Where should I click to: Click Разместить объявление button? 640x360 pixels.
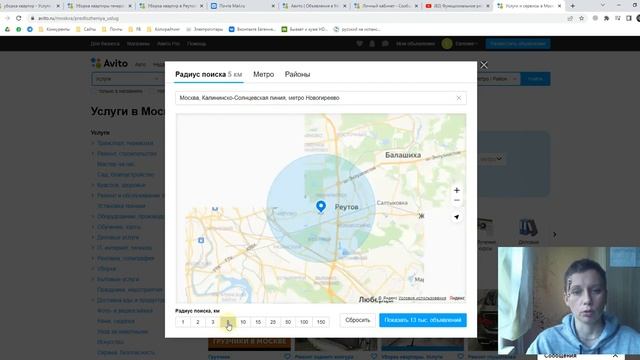[x=518, y=43]
